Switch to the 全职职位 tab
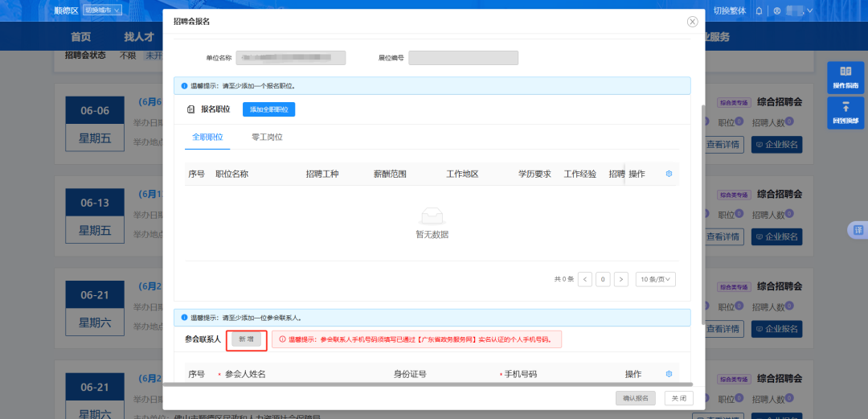 207,137
